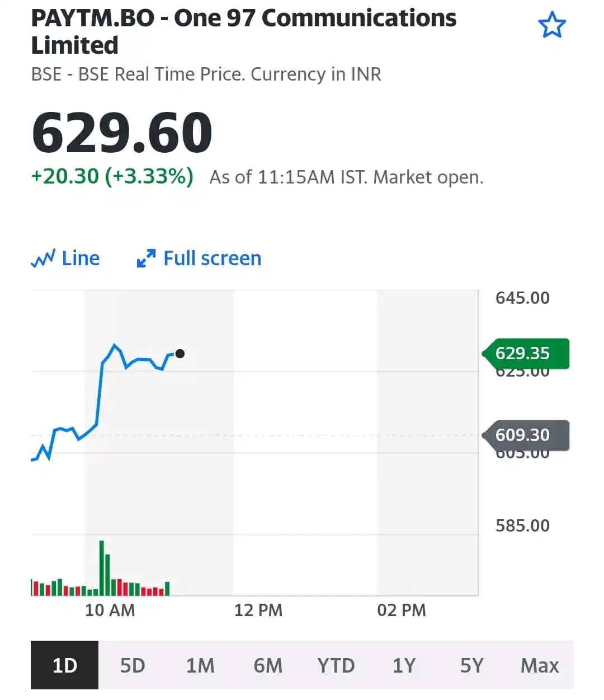Expand to the 5Y historical view
604x700 pixels.
coord(471,665)
